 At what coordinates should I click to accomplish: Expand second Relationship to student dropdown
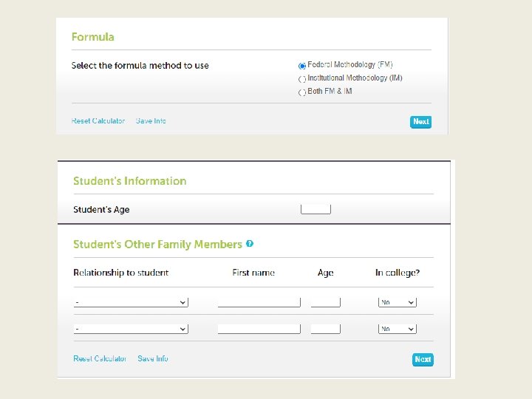point(131,329)
